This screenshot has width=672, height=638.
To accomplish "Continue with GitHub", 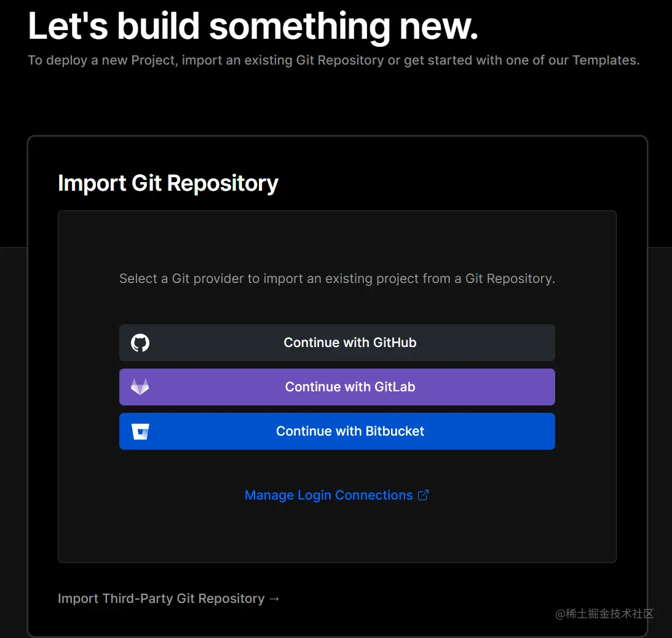I will point(337,343).
